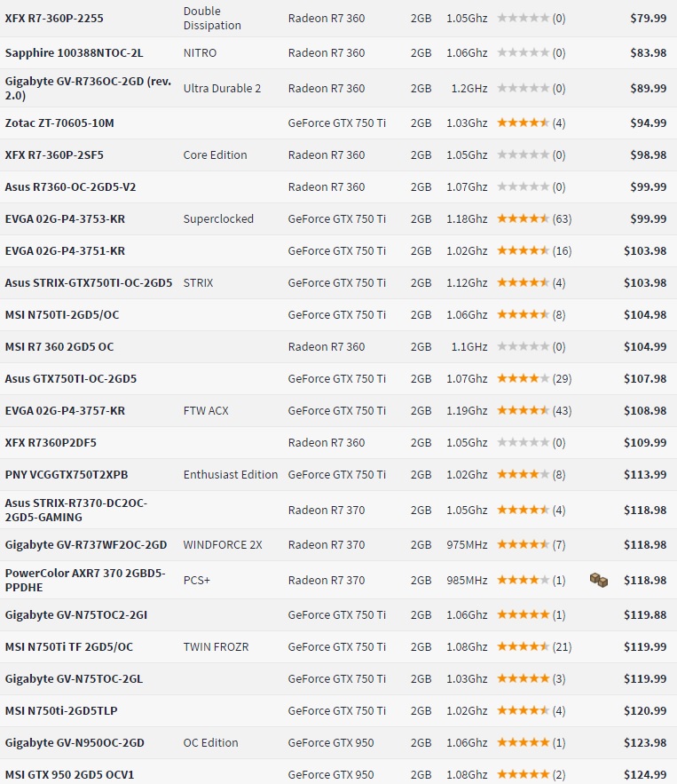This screenshot has height=784, width=677.
Task: Click the package box icon in PowerColor row
Action: point(599,581)
